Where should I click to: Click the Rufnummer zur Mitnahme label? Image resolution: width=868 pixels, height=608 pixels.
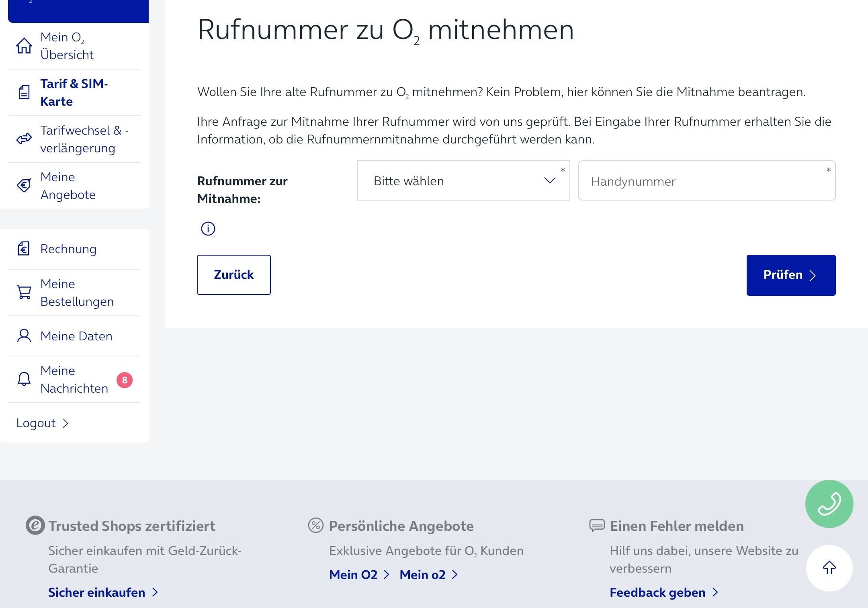[242, 190]
